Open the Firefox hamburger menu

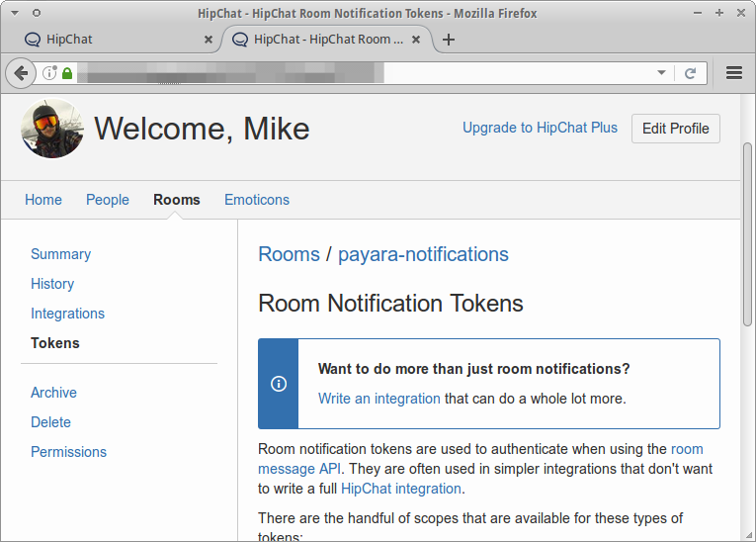pos(734,73)
